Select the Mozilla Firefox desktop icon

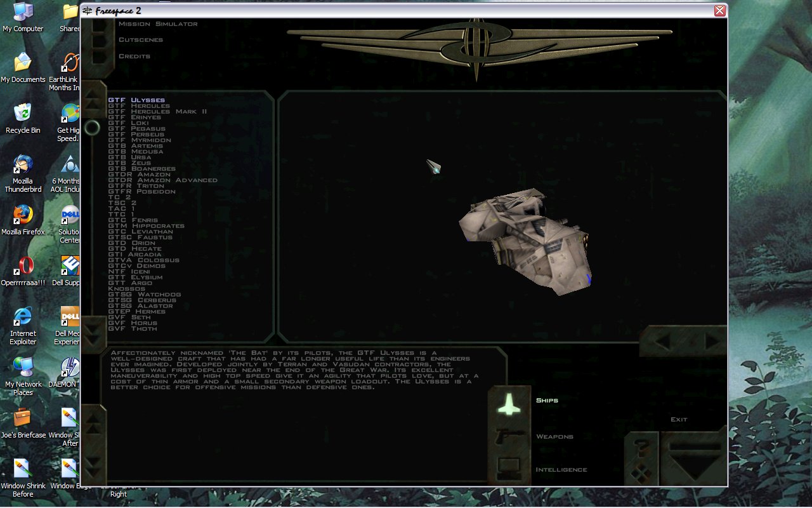23,220
